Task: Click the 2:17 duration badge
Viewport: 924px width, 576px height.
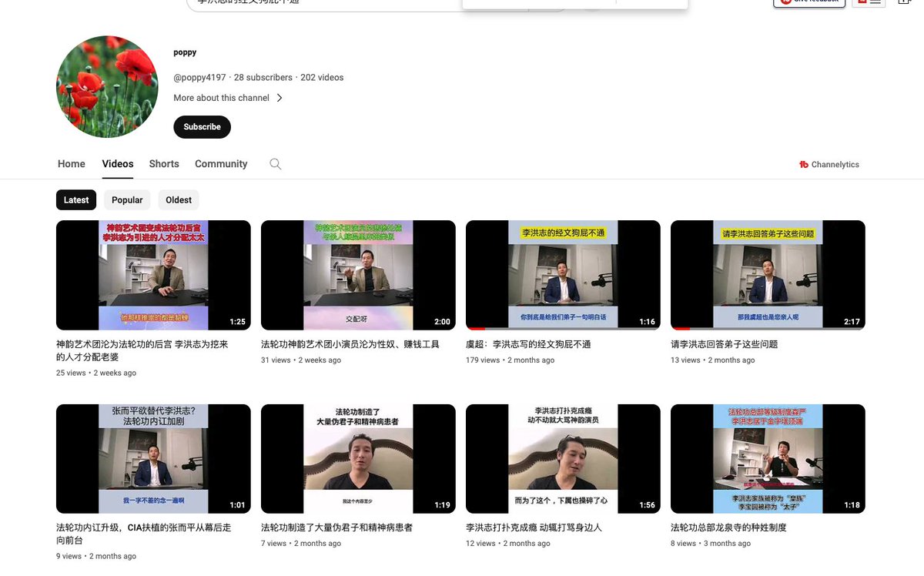Action: click(x=852, y=322)
